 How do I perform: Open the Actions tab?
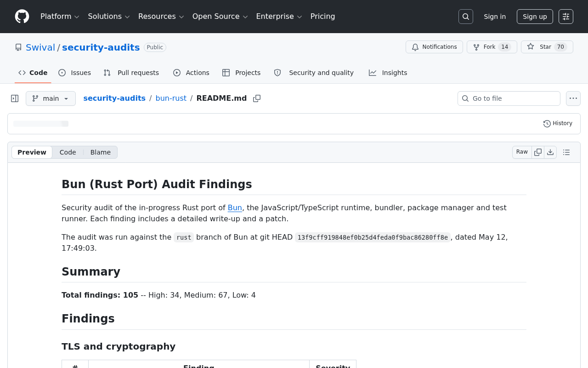(x=191, y=73)
